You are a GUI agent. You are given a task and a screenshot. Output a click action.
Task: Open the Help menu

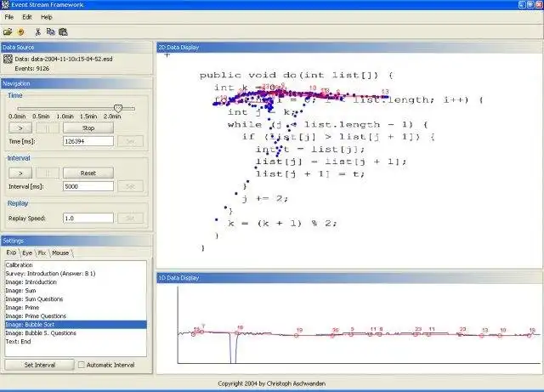(x=47, y=17)
